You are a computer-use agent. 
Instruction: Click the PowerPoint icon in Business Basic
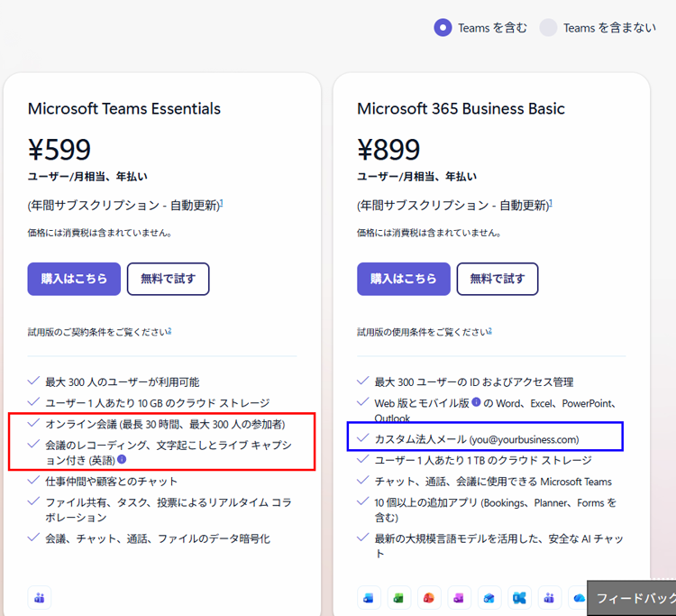point(429,597)
